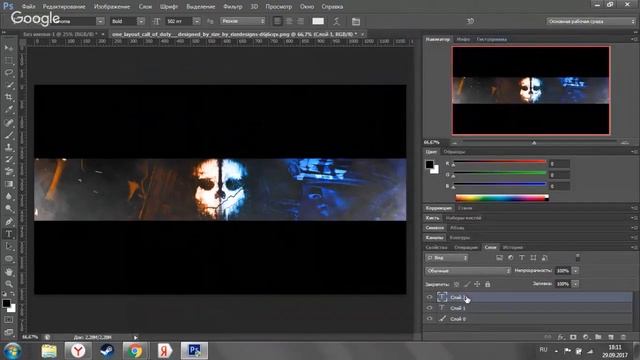Select the History Brush tool
Viewport: 640px width, 360px height.
pyautogui.click(x=9, y=160)
